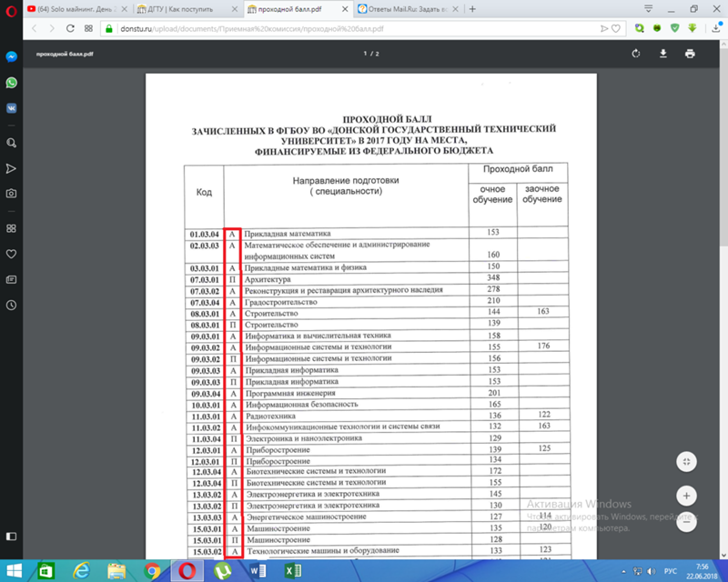Open Speed Dial from the toolbar grid icon
Viewport: 728px width, 582px height.
(88, 28)
